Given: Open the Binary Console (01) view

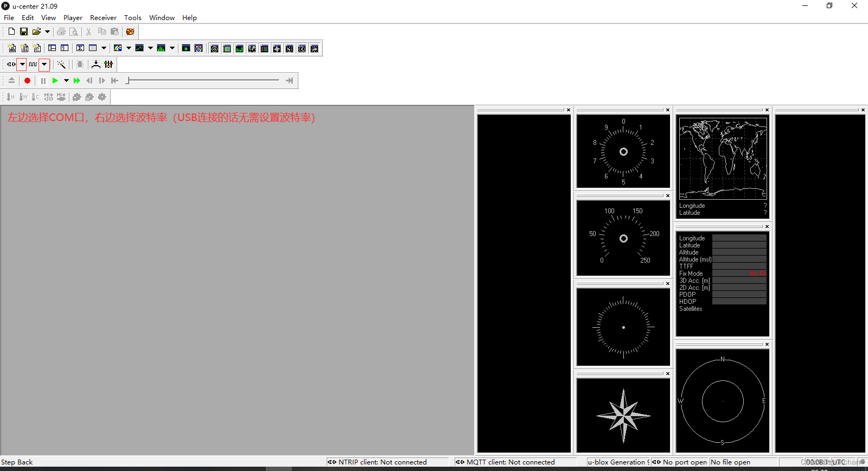Looking at the screenshot, I should [x=24, y=48].
